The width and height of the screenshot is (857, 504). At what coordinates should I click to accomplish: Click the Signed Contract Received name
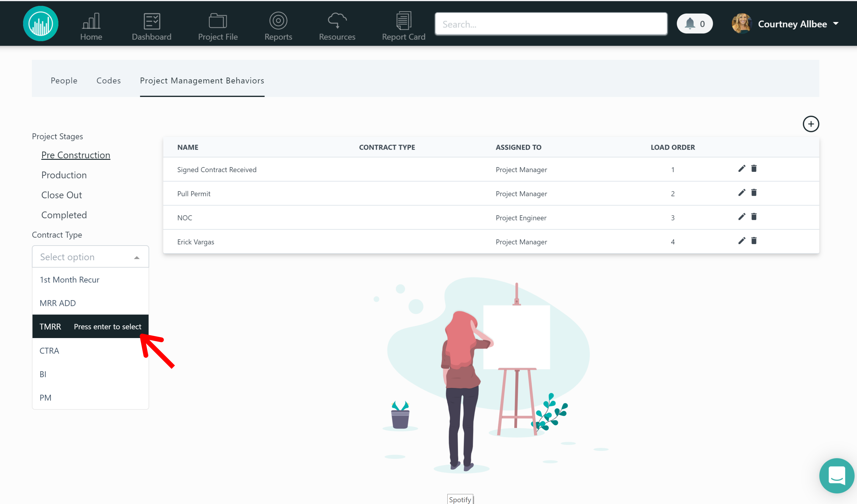pos(217,169)
